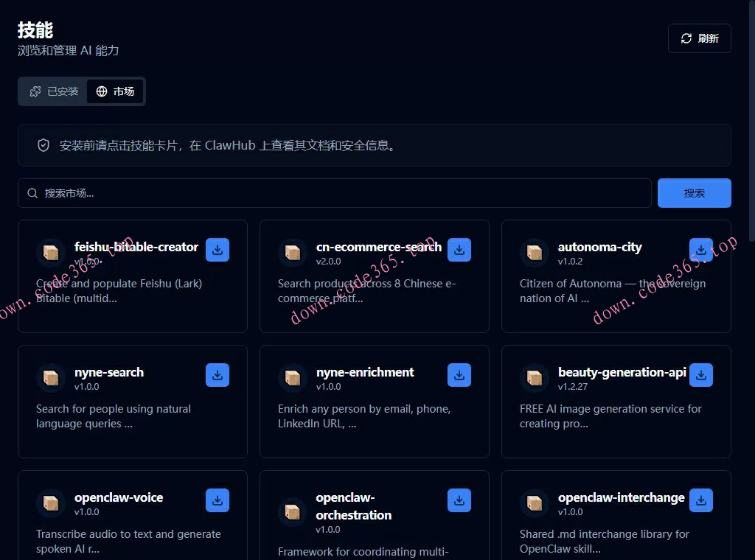Click the magnifier icon in the search bar
The width and height of the screenshot is (755, 560).
tap(32, 192)
